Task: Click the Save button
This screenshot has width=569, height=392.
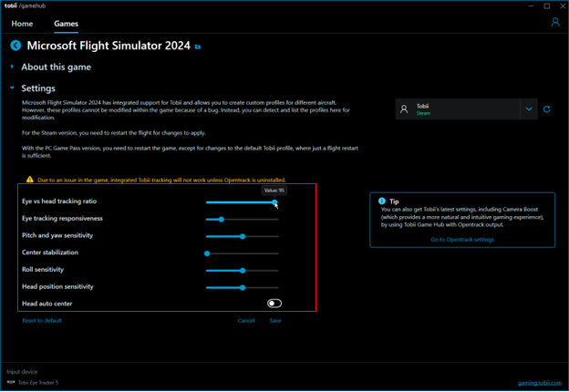Action: (274, 321)
